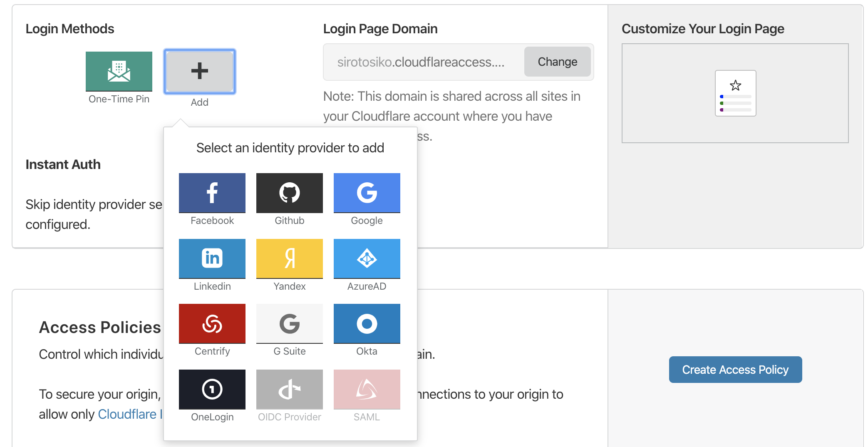Select the SAML provider tile
This screenshot has height=447, width=868.
pos(367,390)
